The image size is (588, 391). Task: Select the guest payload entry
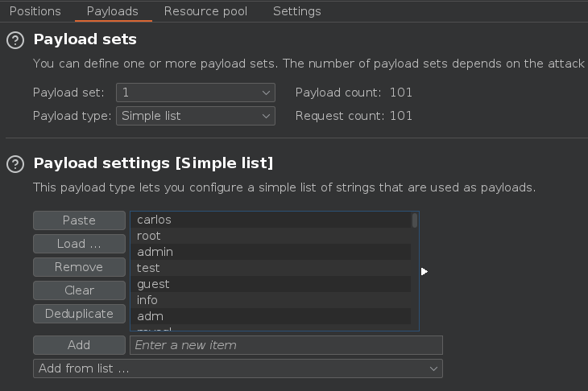coord(270,284)
